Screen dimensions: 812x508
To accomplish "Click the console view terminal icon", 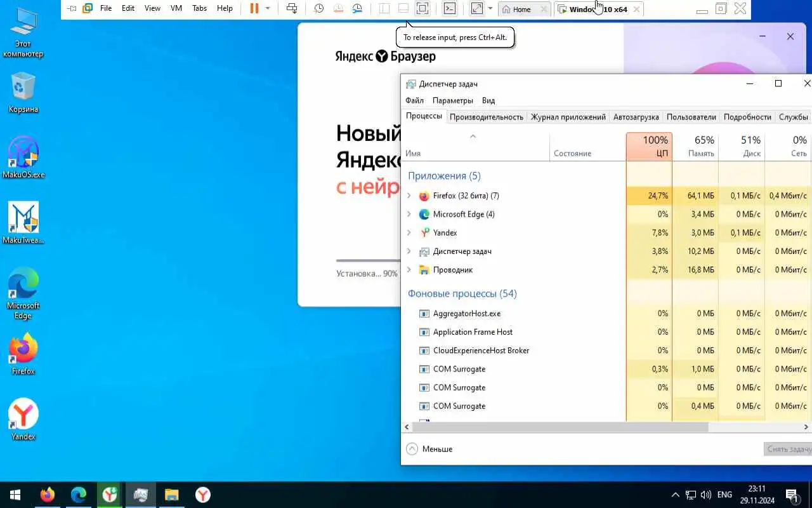I will (450, 8).
